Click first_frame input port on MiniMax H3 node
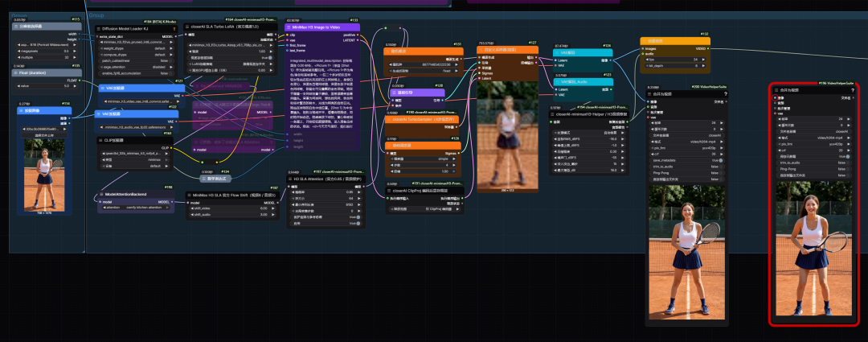This screenshot has height=342, width=868. [x=287, y=45]
